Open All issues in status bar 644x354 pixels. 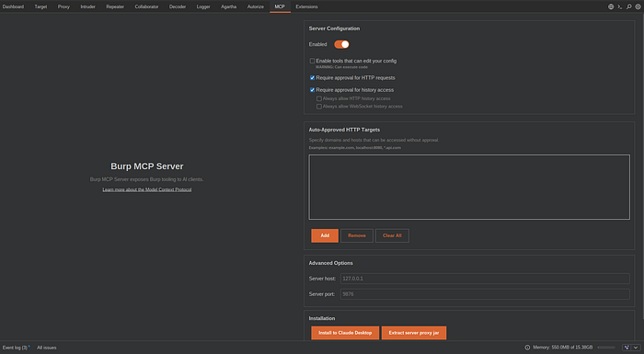click(47, 348)
